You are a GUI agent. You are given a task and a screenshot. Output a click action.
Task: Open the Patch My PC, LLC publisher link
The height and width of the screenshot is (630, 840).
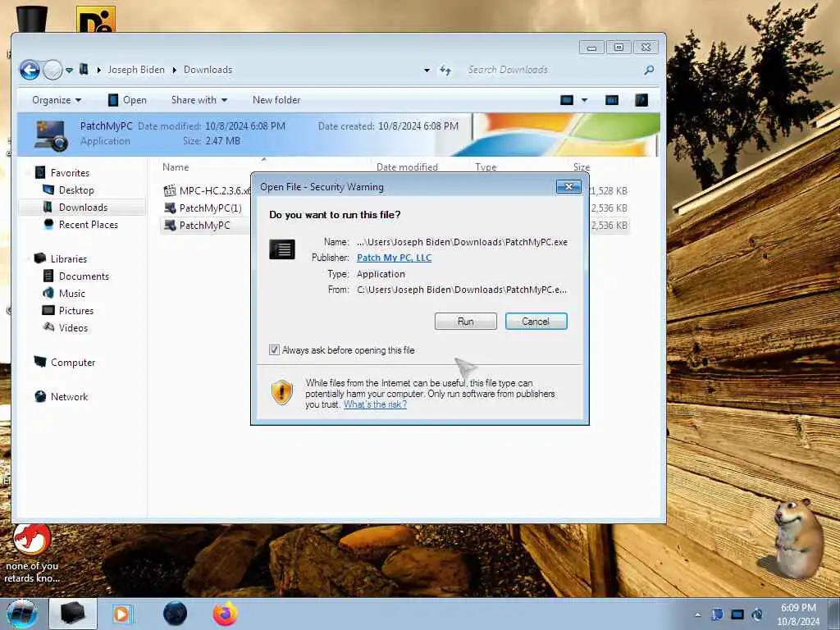coord(394,258)
